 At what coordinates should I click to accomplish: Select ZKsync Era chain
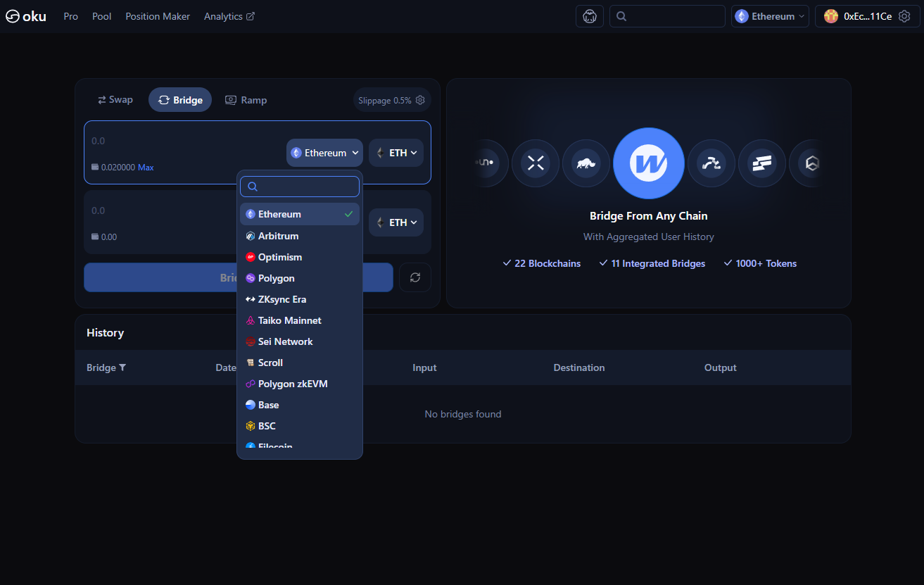(300, 299)
